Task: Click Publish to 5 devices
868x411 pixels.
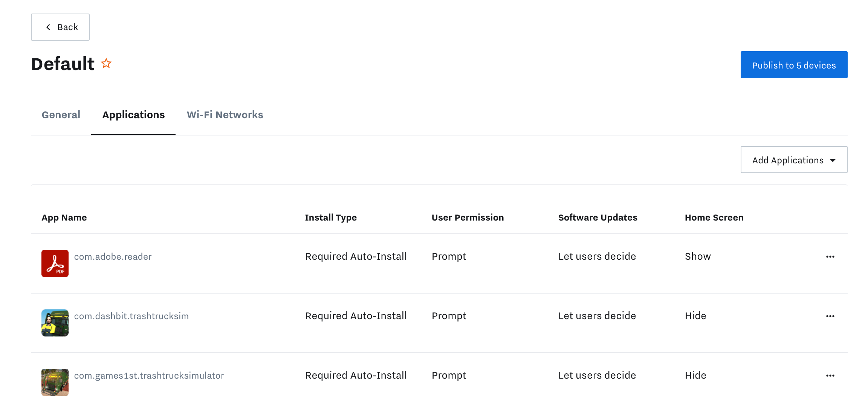Action: 794,64
